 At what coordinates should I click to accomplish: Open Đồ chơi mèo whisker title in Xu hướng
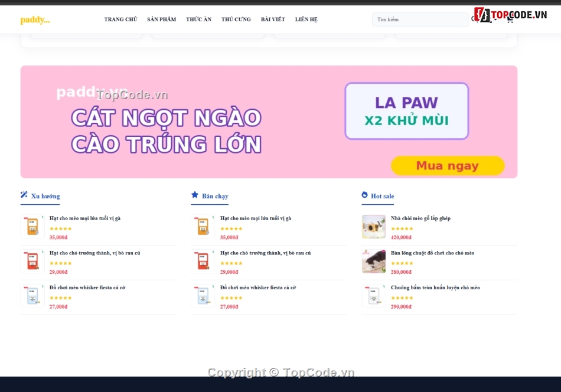coord(87,288)
